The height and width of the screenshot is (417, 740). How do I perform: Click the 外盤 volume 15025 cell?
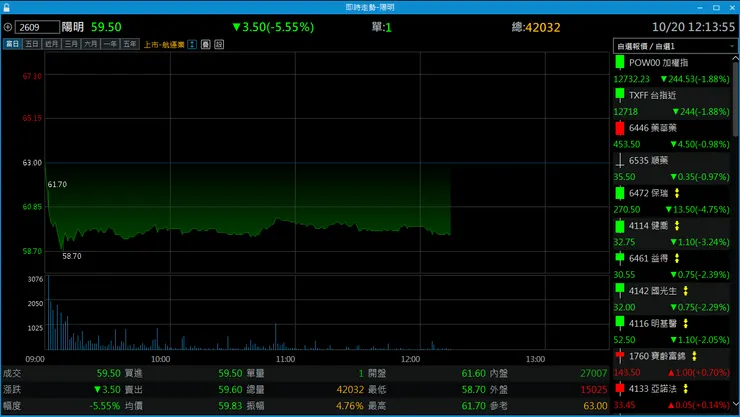(594, 390)
